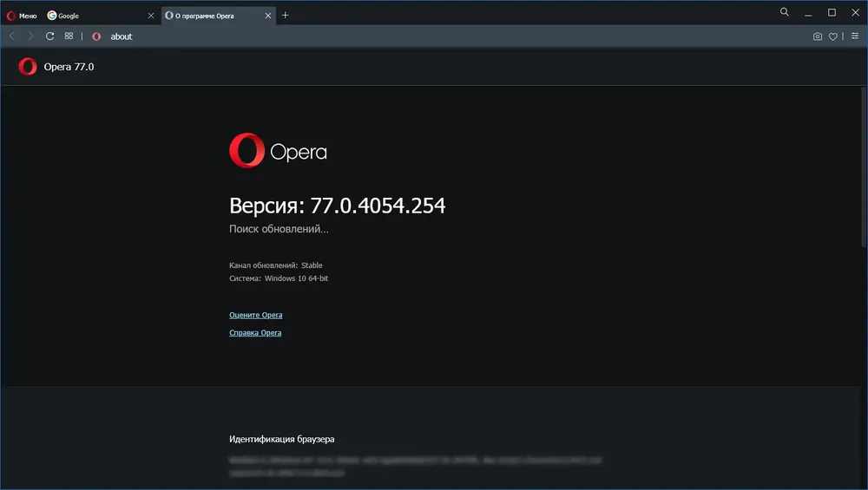Open the Opera Меню button
The height and width of the screenshot is (490, 868).
point(22,16)
